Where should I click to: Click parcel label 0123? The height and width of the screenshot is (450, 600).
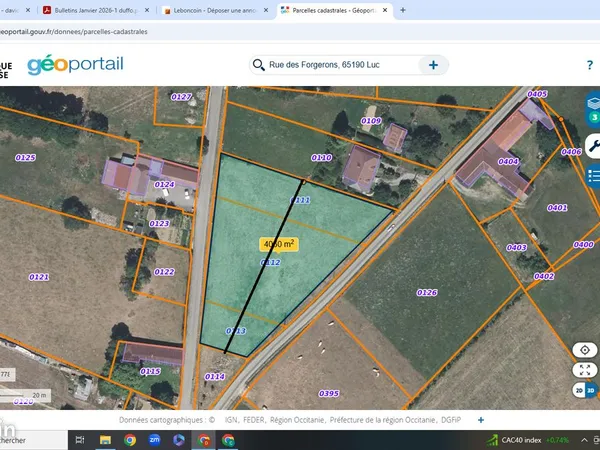[x=160, y=223]
